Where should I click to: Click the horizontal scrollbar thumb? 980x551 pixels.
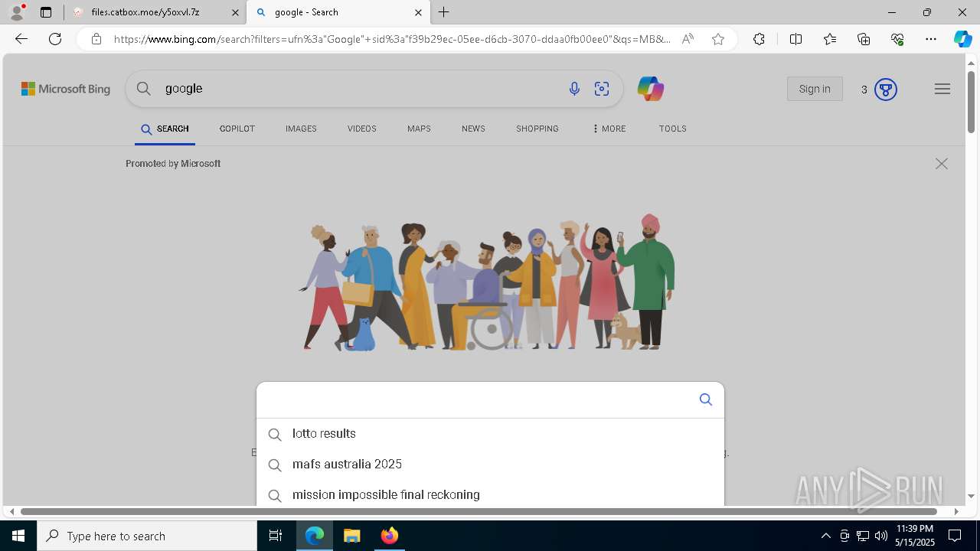pyautogui.click(x=479, y=511)
